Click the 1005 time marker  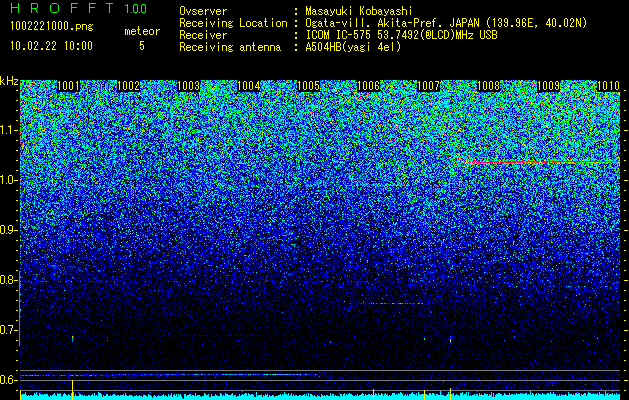click(x=308, y=86)
